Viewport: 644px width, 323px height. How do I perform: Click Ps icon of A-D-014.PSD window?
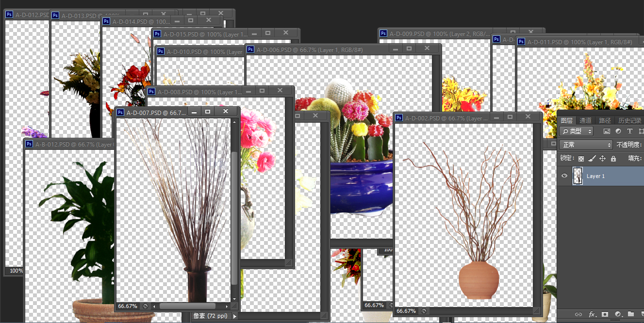click(x=106, y=21)
